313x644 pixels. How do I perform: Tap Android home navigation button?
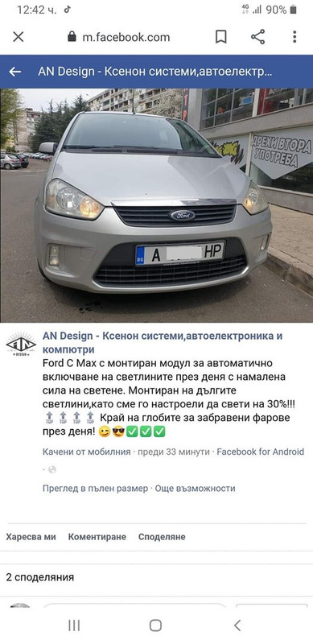155,625
